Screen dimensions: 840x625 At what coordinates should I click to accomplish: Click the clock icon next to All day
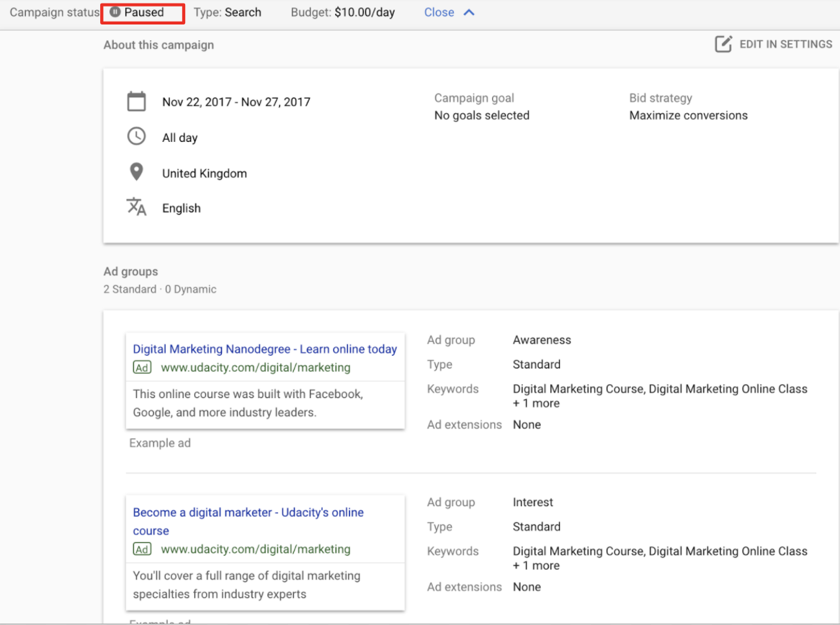click(136, 137)
